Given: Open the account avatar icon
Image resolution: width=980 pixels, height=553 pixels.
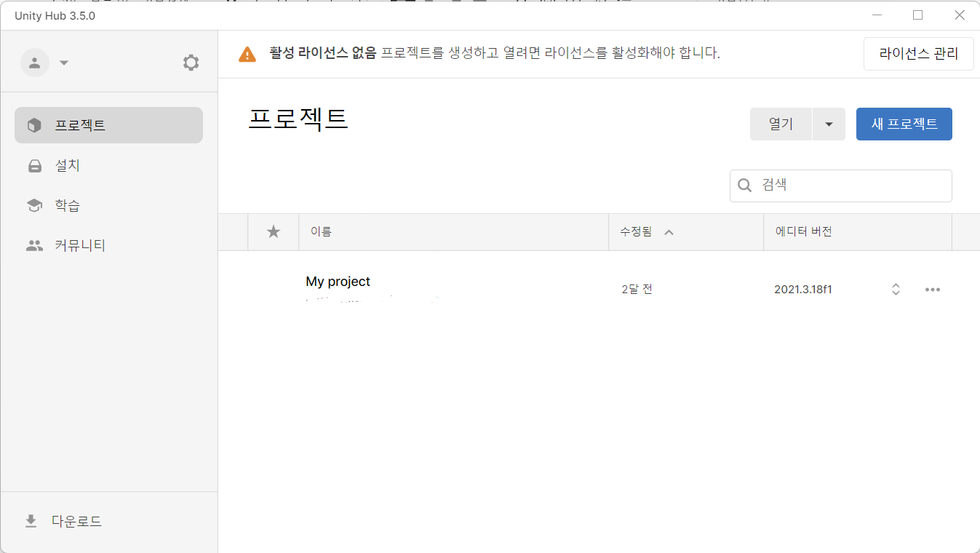Looking at the screenshot, I should (x=34, y=63).
